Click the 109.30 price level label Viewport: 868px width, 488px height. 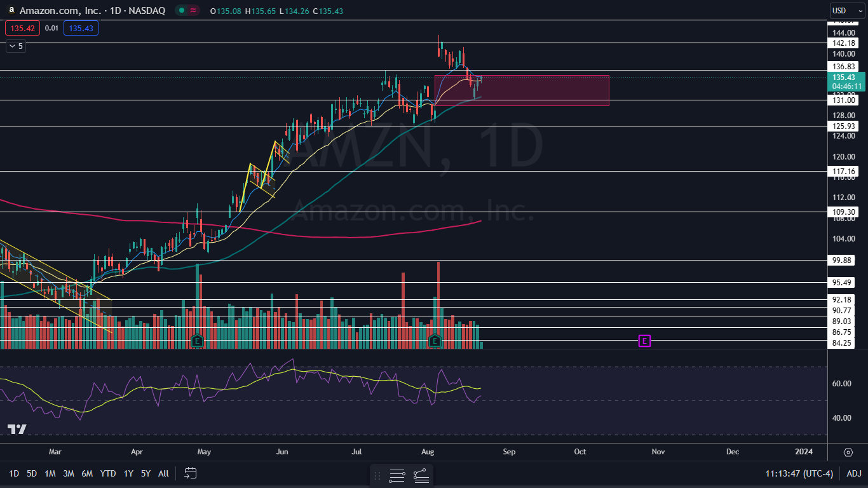tap(843, 212)
